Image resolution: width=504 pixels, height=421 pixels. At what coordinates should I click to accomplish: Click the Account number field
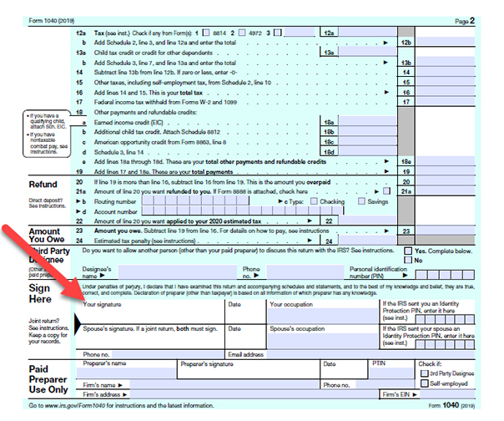point(243,210)
